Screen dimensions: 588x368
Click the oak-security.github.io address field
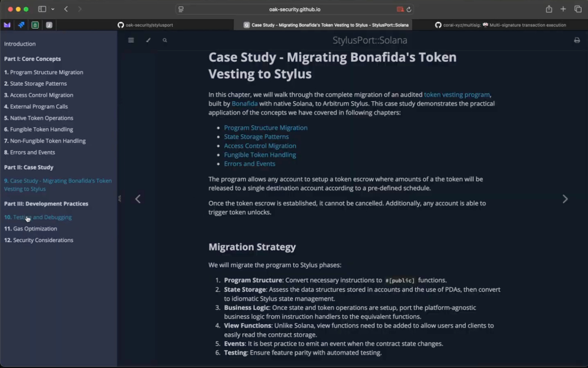[295, 10]
